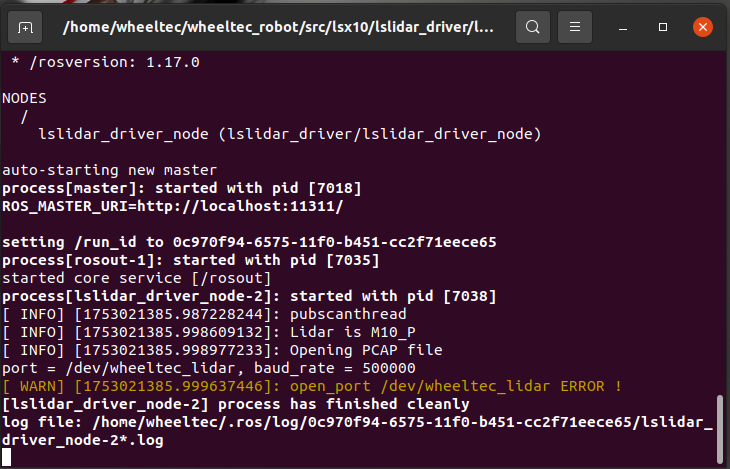Screen dimensions: 730x469
Task: Click the INFO 'pubscanthread' line
Action: point(204,314)
